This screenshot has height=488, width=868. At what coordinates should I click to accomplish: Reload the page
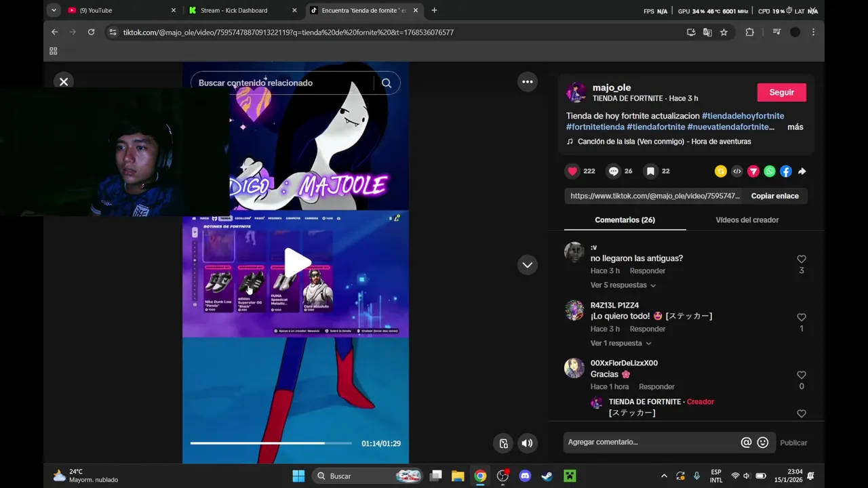[x=91, y=32]
